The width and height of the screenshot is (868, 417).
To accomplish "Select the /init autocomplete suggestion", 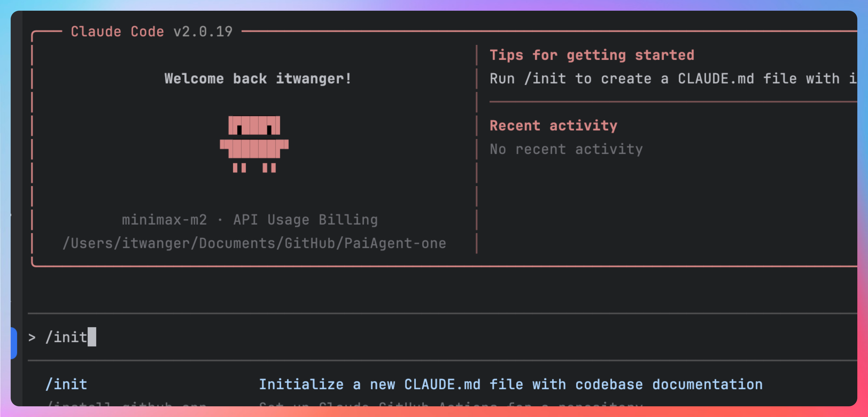I will 67,384.
